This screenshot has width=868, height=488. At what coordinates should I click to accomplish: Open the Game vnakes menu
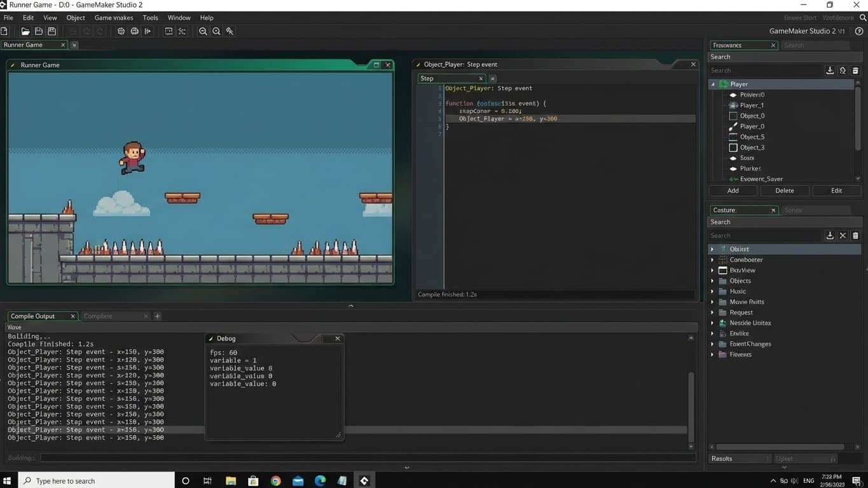coord(114,17)
